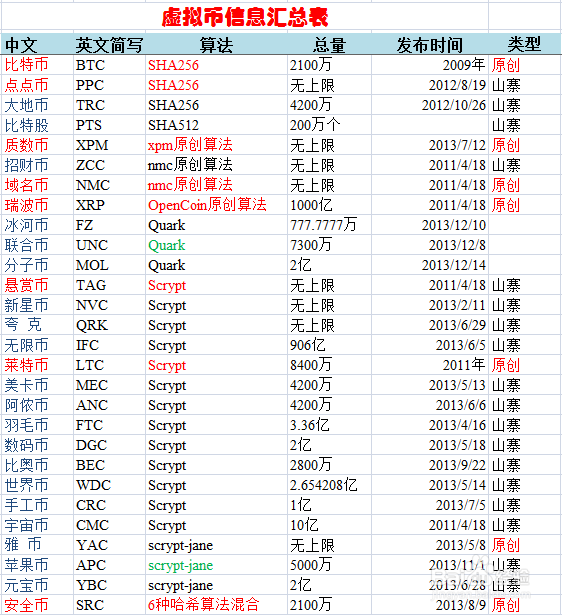
Task: Click the 算法 column header
Action: click(216, 45)
